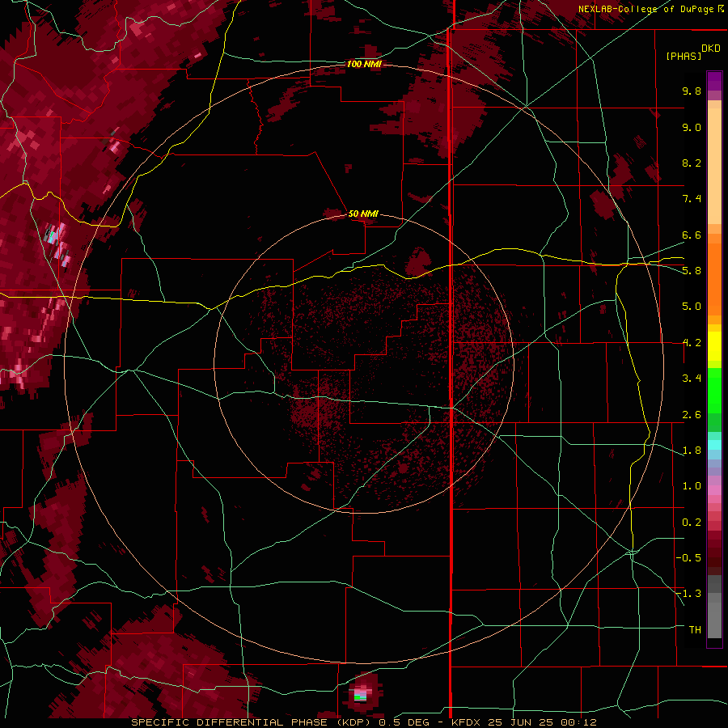Click the 3.4 value on color scale
The width and height of the screenshot is (728, 728).
(692, 379)
